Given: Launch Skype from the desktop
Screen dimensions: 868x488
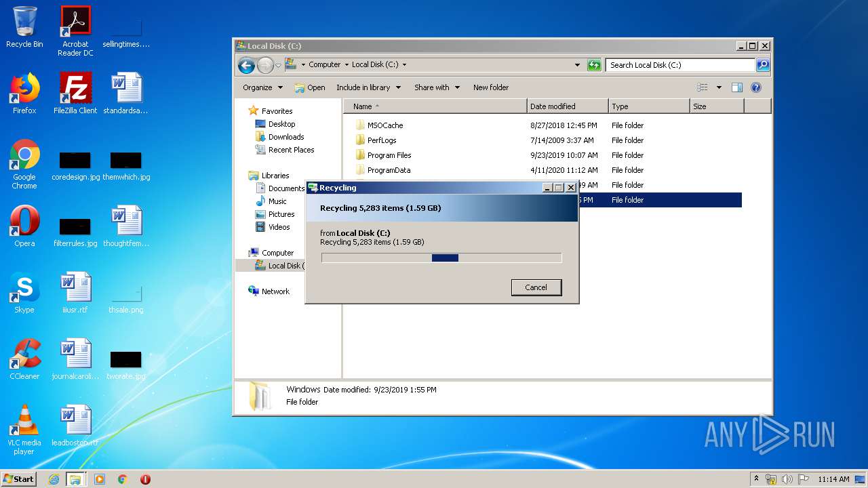Looking at the screenshot, I should point(24,293).
